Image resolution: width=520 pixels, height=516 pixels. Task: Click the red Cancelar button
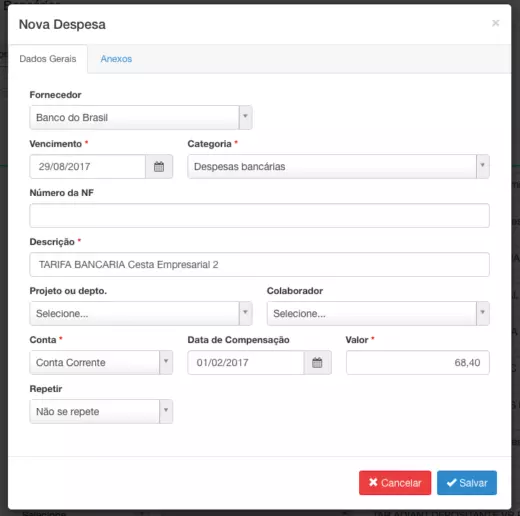coord(395,483)
